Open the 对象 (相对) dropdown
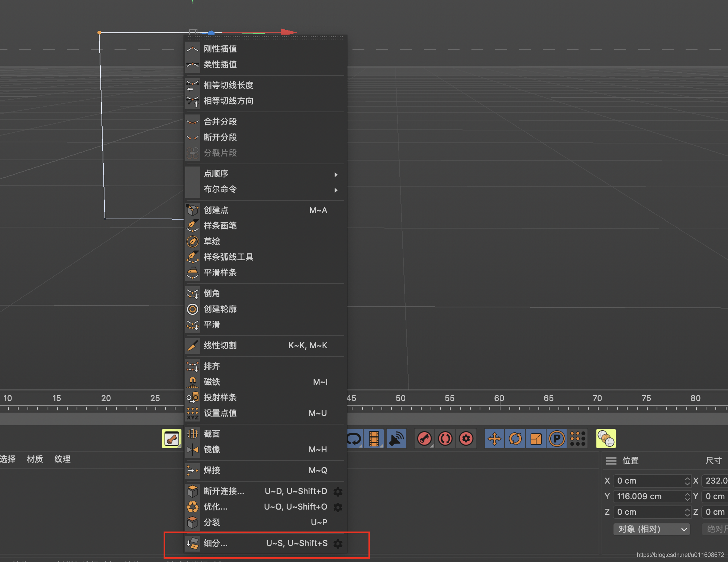728x562 pixels. point(652,529)
